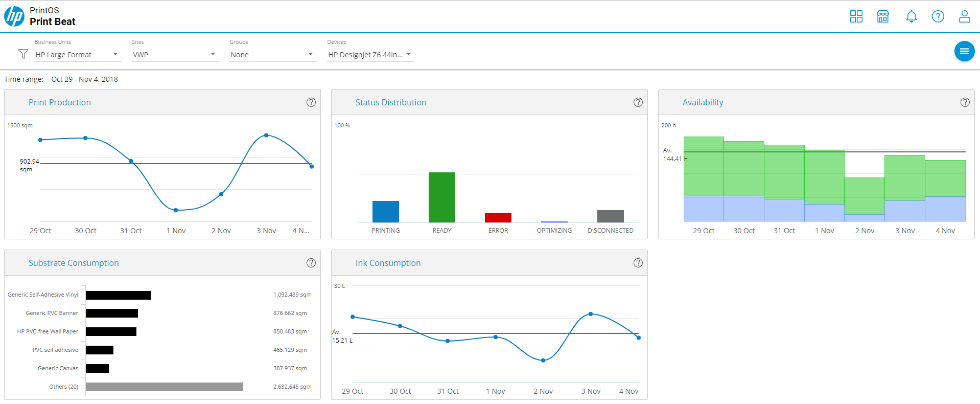Click the gray Others (20) bar
980x404 pixels.
point(165,387)
